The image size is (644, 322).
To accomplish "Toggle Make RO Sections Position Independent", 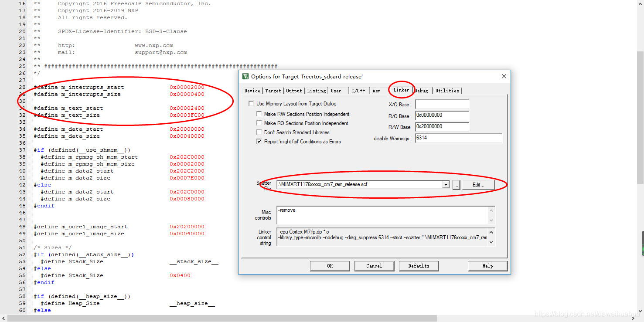I will [x=259, y=123].
